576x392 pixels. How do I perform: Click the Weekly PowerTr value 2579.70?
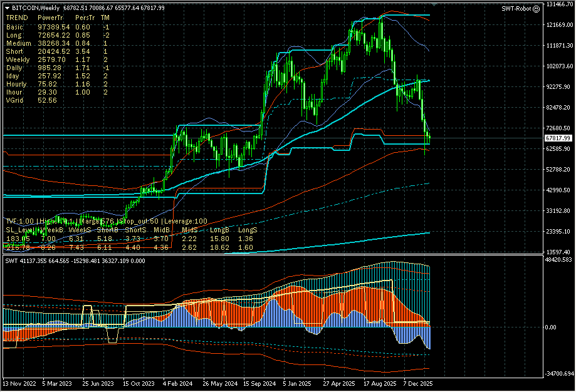click(52, 60)
